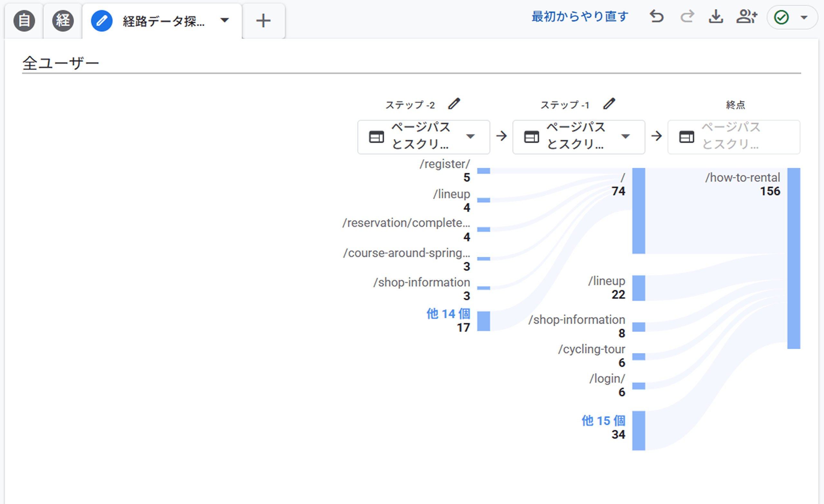Select the /cycling-tour node

[x=639, y=357]
